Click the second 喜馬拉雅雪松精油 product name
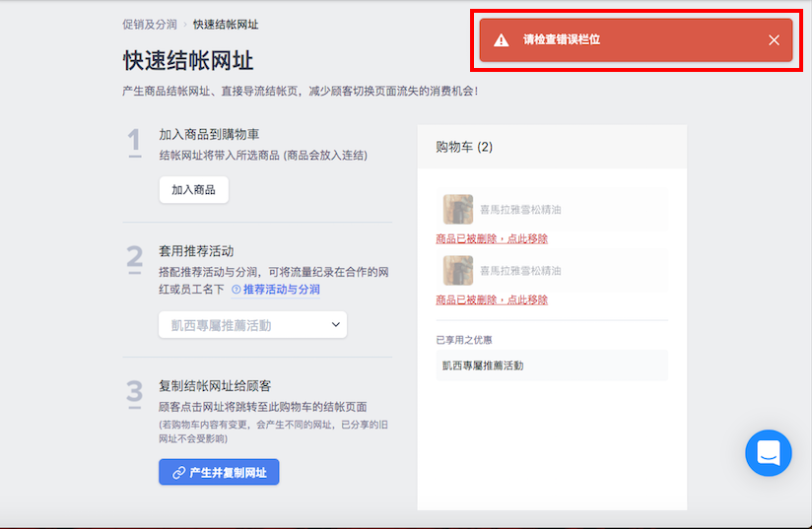 click(520, 271)
